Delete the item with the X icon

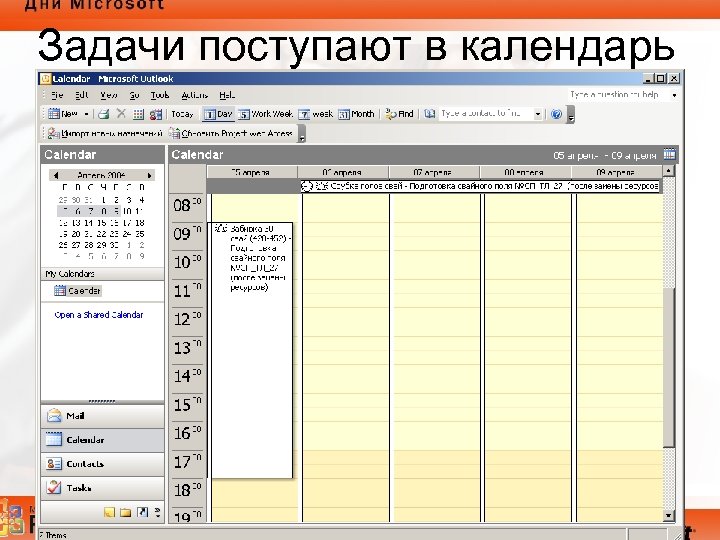click(x=121, y=113)
